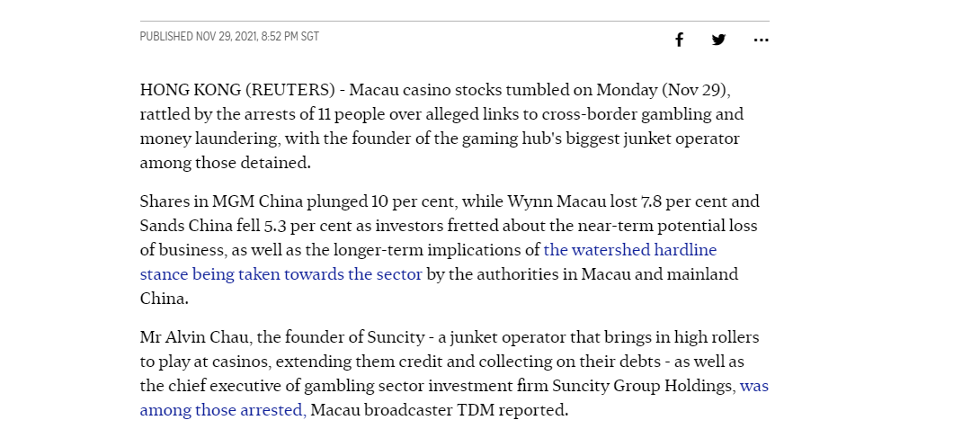980x438 pixels.
Task: Click the "Mr Alvin Chau" name
Action: point(195,337)
